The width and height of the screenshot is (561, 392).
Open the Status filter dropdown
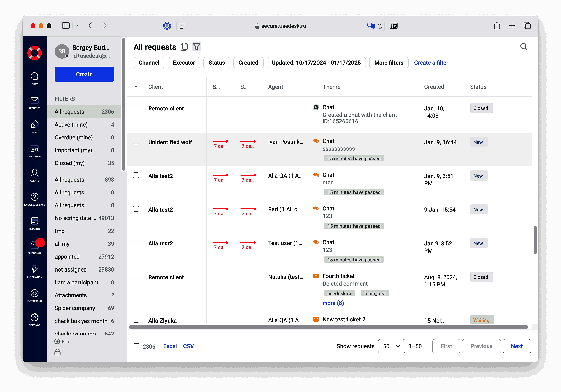[217, 62]
